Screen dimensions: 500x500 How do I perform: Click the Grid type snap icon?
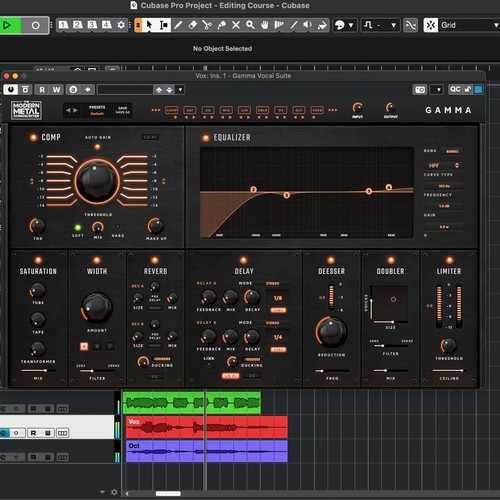(x=431, y=25)
